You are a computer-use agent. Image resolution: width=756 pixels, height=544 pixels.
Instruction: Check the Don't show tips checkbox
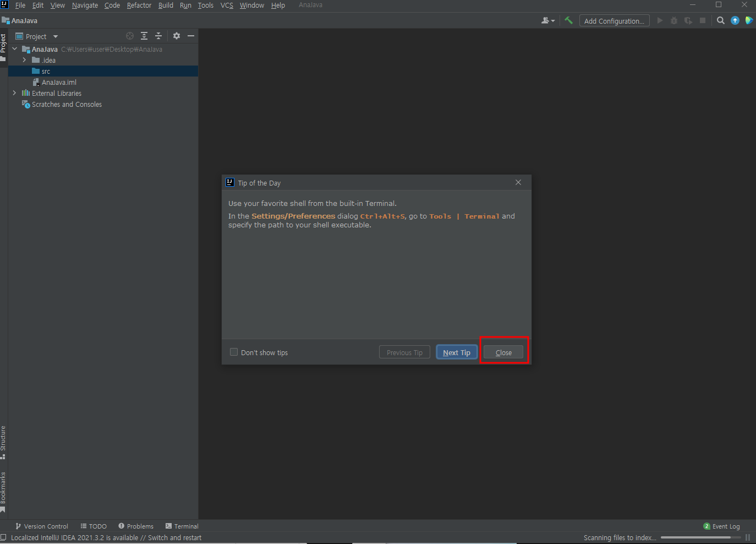pos(234,352)
